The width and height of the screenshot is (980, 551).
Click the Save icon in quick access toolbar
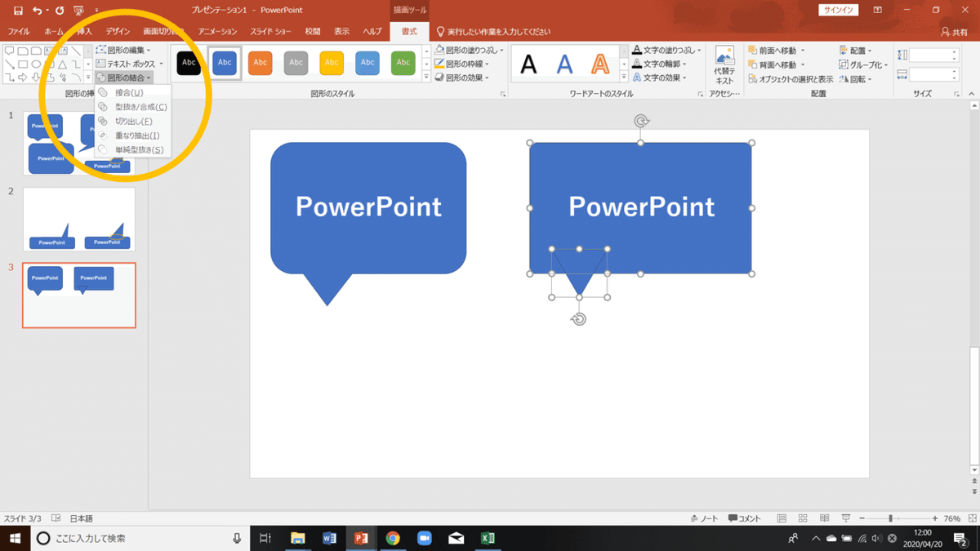[18, 11]
